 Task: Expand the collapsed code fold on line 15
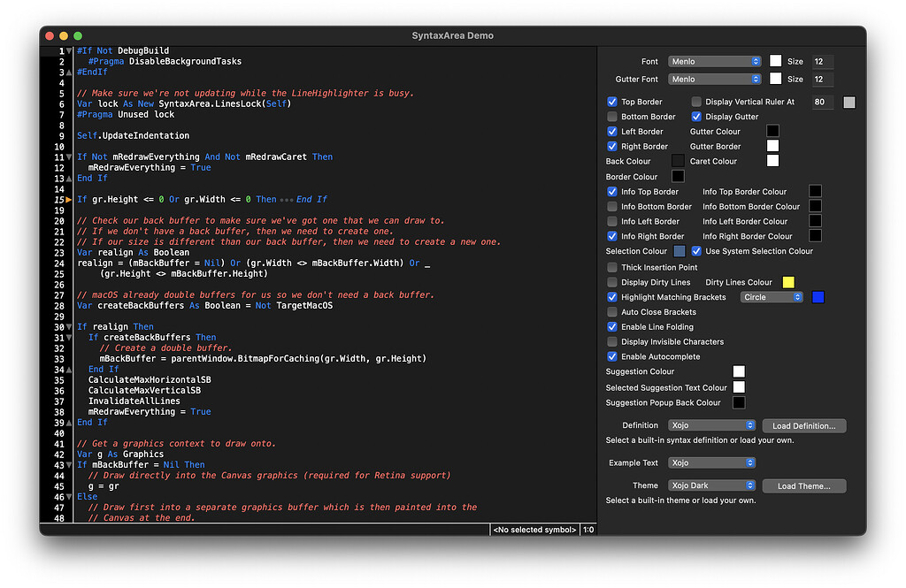[69, 199]
